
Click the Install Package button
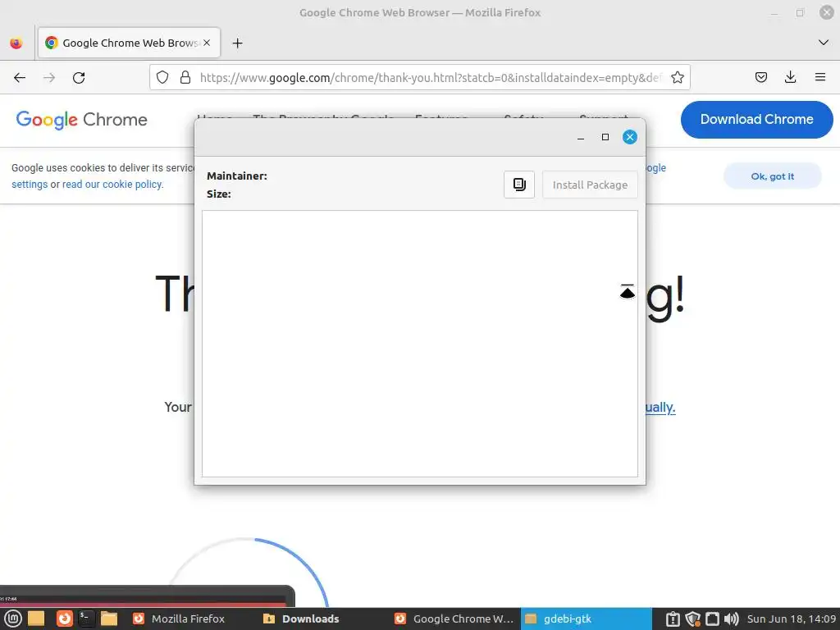590,185
